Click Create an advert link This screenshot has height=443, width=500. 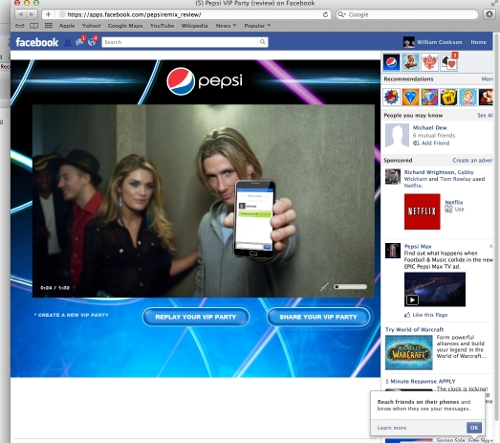pos(472,160)
